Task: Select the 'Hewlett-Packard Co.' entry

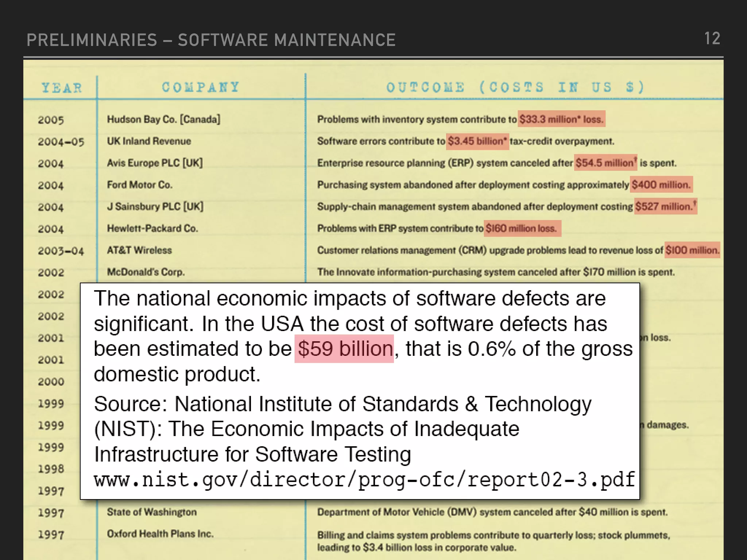Action: pyautogui.click(x=152, y=228)
